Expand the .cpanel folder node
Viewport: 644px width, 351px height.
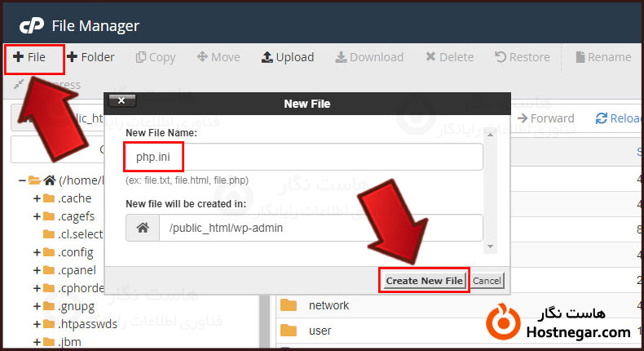pyautogui.click(x=37, y=270)
